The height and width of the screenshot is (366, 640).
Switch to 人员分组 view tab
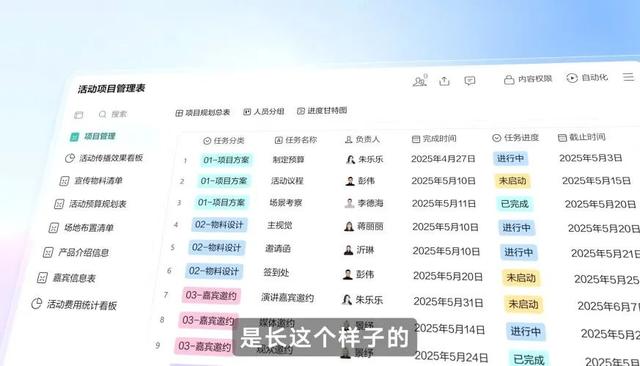click(x=264, y=111)
